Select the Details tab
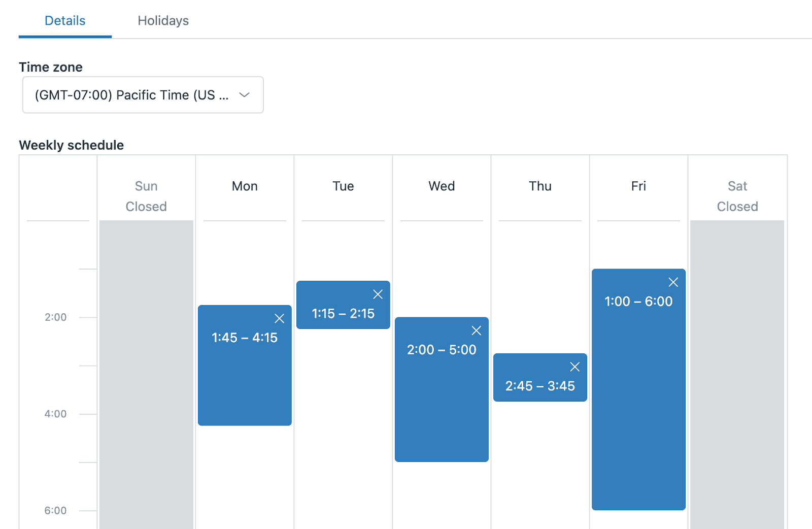 click(65, 20)
